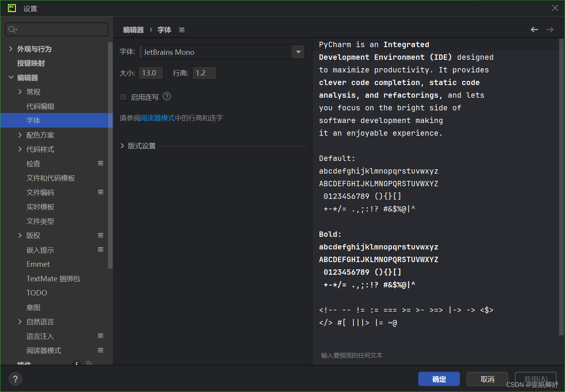Navigate back with the left arrow
The height and width of the screenshot is (392, 565).
pos(534,30)
